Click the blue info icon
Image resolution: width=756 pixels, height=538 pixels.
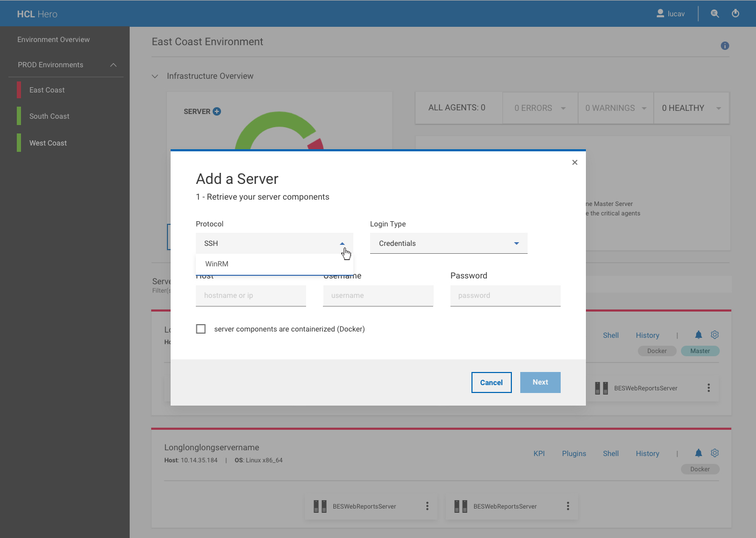tap(725, 46)
